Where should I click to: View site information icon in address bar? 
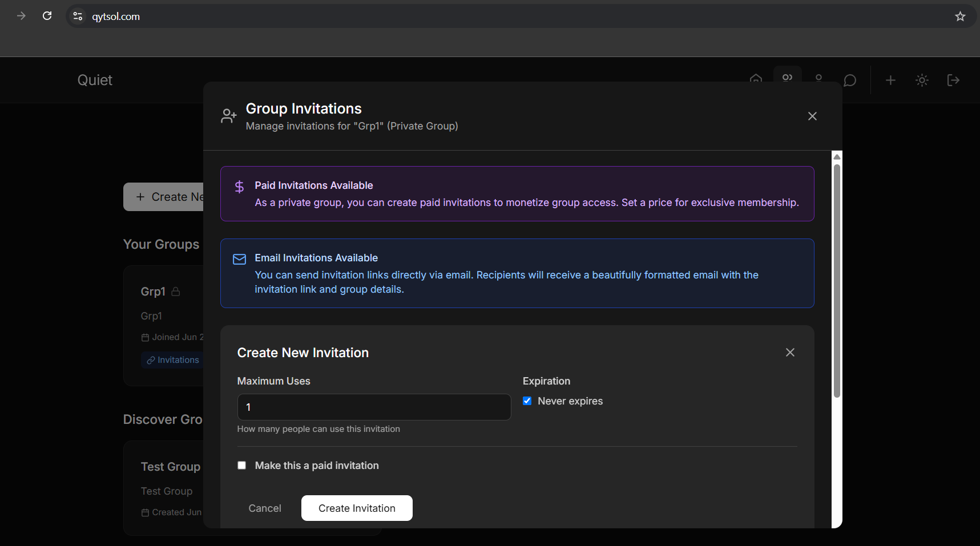78,17
